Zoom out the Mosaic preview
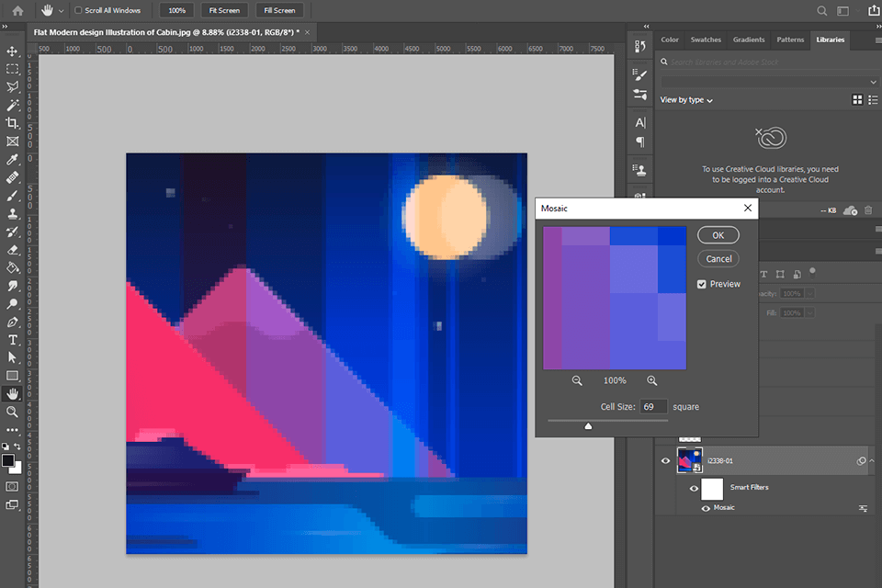 [x=577, y=380]
